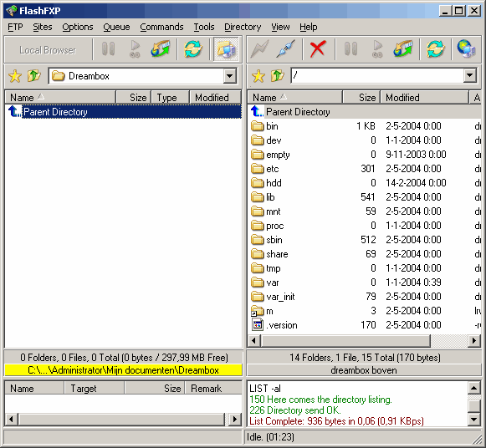Click the left pane Go transfer icon
Viewport: 486px width, 448px height.
(135, 49)
